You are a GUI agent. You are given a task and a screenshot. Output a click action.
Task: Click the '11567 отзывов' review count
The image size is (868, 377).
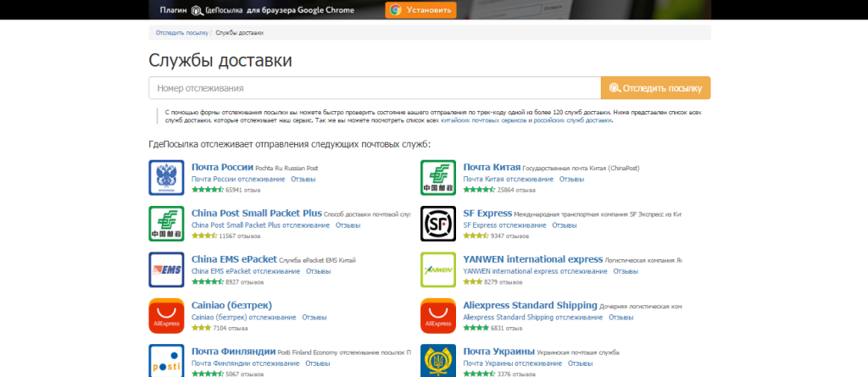coord(240,236)
